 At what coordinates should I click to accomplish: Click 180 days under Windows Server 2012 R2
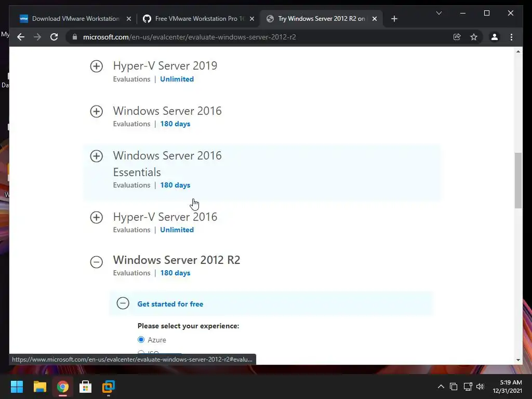[x=175, y=273]
